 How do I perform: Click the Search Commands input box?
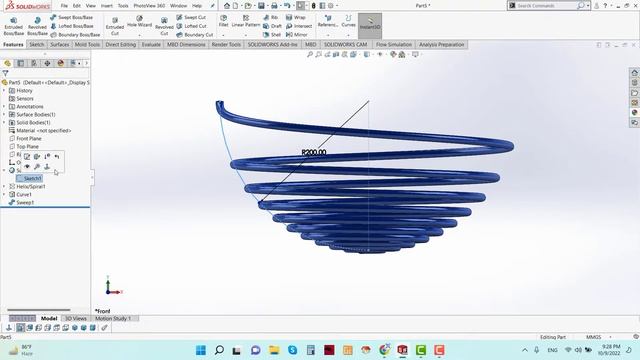tap(546, 6)
